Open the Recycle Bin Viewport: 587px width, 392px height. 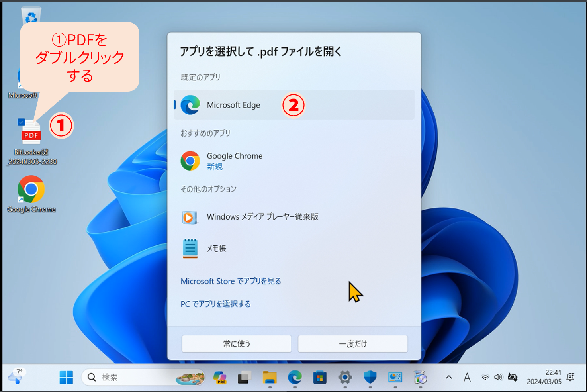click(31, 16)
